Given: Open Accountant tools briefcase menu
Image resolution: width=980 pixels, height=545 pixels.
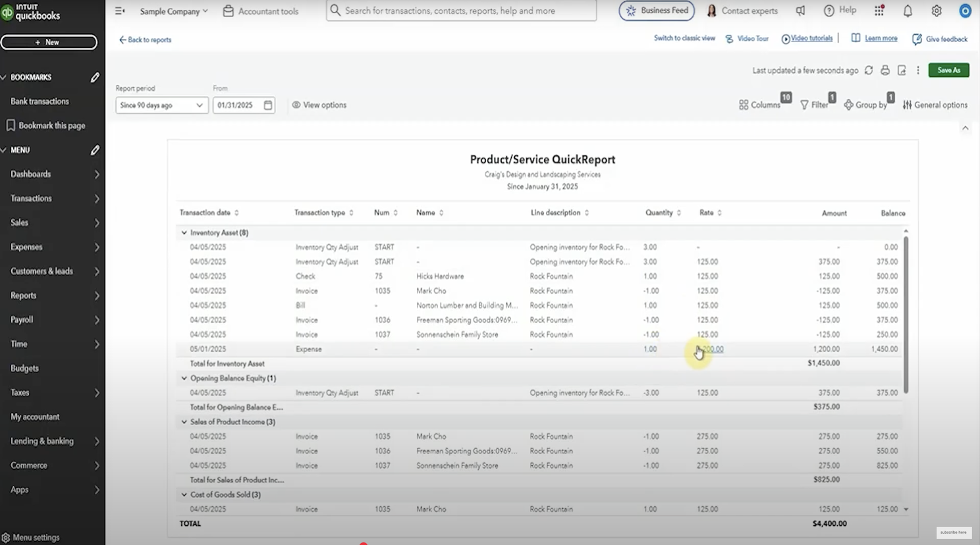Looking at the screenshot, I should [x=260, y=11].
